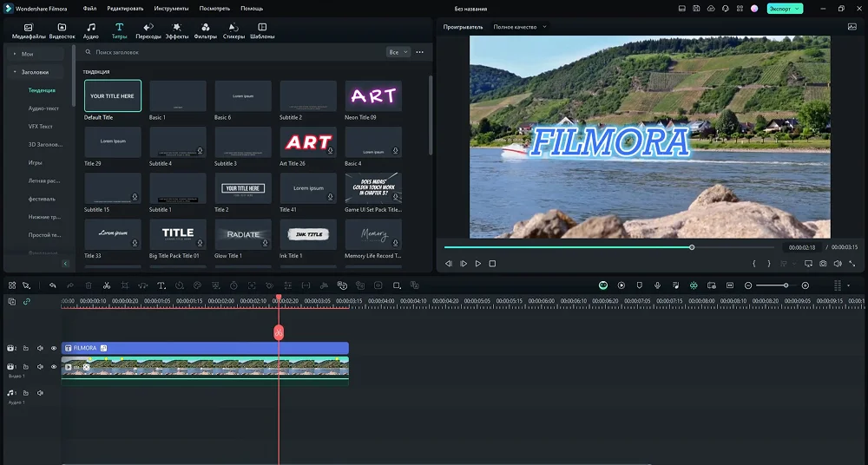Viewport: 868px width, 465px height.
Task: Delete with the trash icon in timeline toolbar
Action: [89, 285]
